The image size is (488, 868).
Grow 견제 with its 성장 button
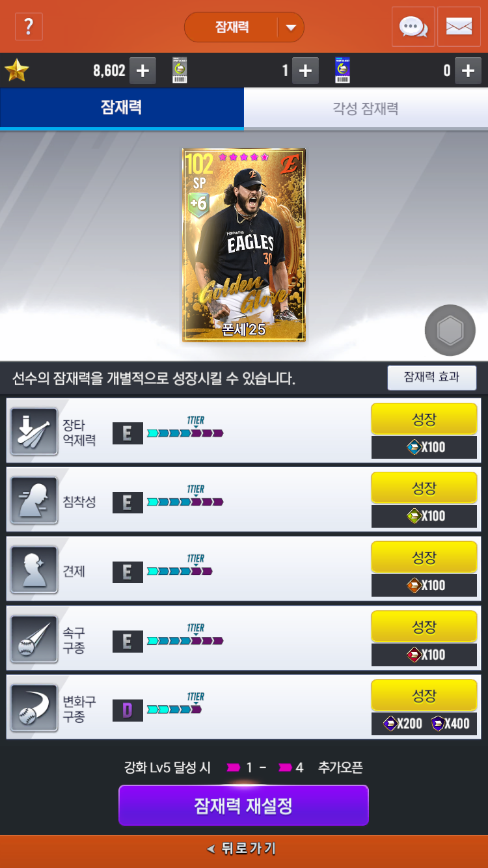click(x=424, y=558)
